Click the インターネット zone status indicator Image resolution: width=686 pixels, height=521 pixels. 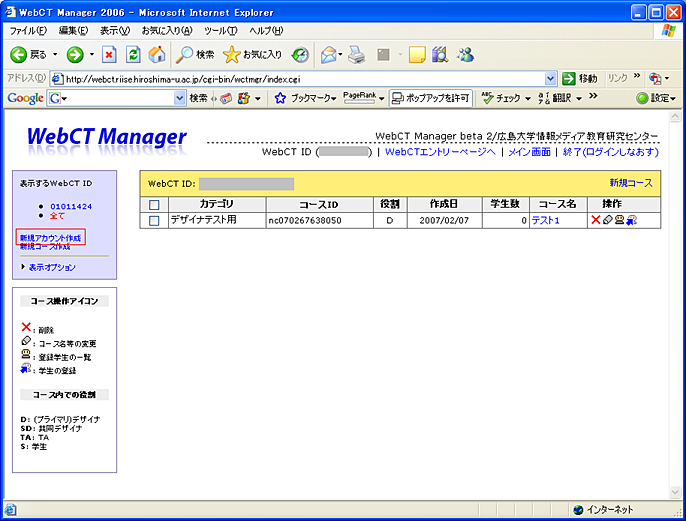coord(603,510)
